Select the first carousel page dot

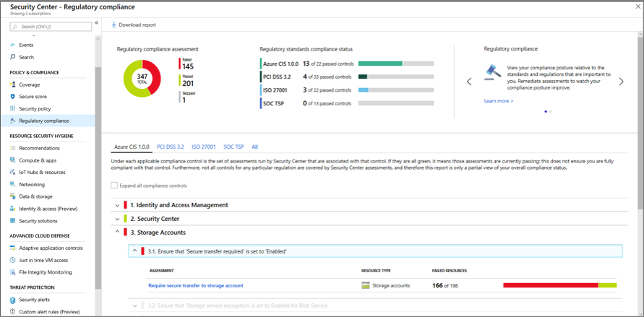[x=546, y=111]
